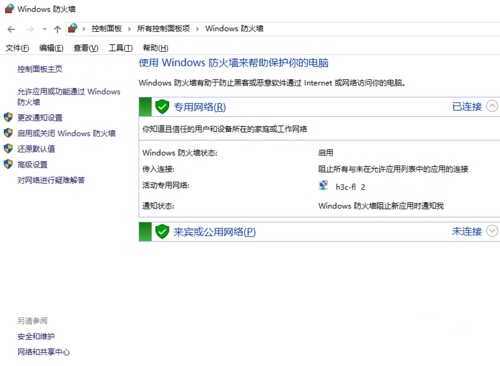Open 允许应用或功能通过 Windows 防火墙 link

pyautogui.click(x=69, y=97)
